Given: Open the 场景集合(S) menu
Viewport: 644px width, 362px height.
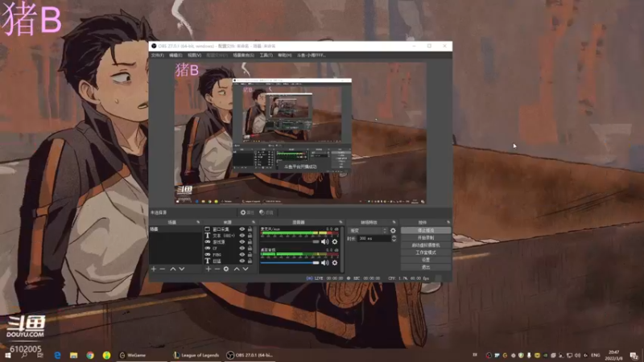Looking at the screenshot, I should (x=244, y=55).
